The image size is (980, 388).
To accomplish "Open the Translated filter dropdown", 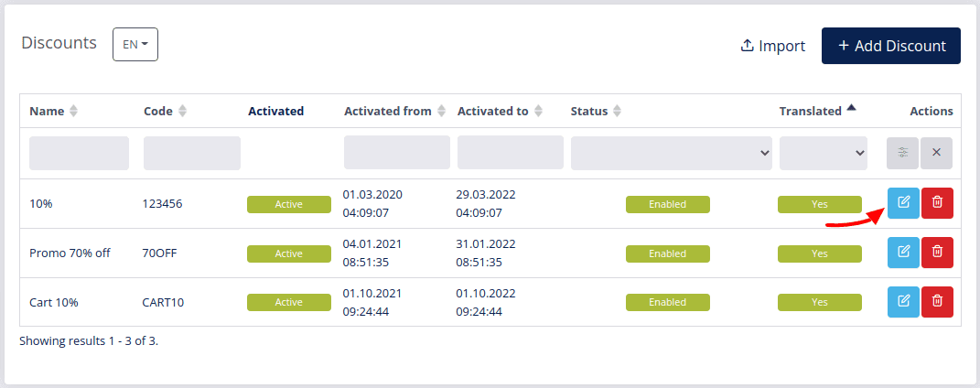I will click(824, 153).
